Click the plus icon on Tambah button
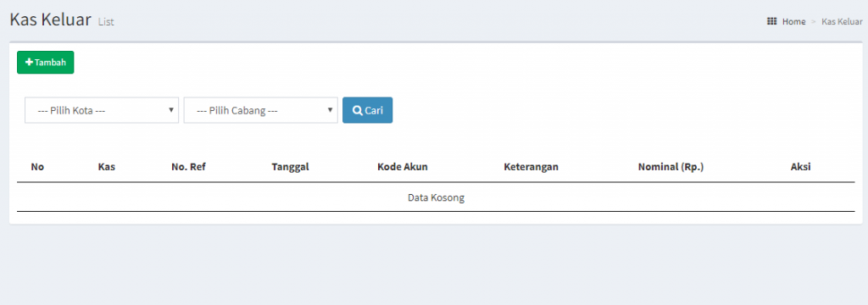This screenshot has height=305, width=868. click(30, 63)
